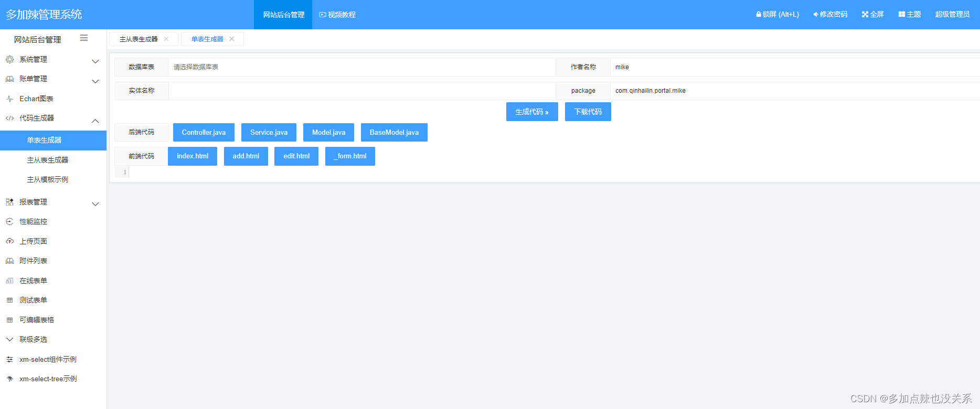Click the 下载代码 button
Viewport: 980px width, 409px height.
588,112
